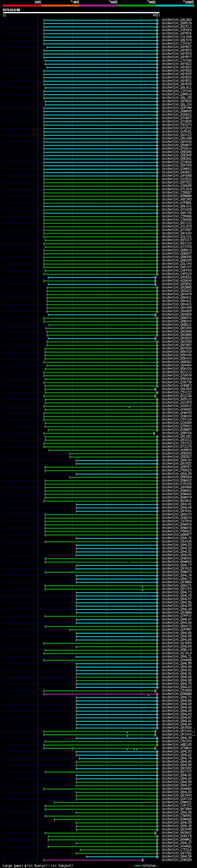Select the UniRef100_C3VX47 label
Image resolution: width=197 pixels, height=868 pixels.
[x=177, y=43]
